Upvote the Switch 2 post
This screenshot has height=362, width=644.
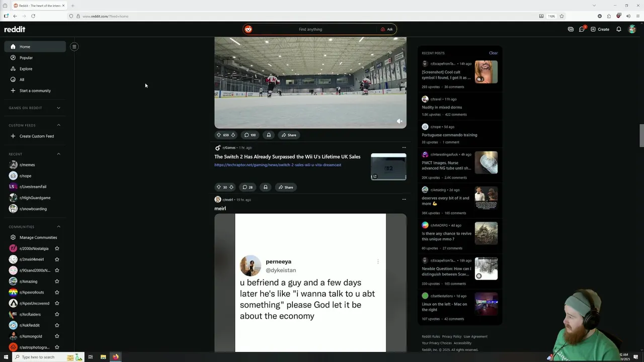click(x=219, y=187)
